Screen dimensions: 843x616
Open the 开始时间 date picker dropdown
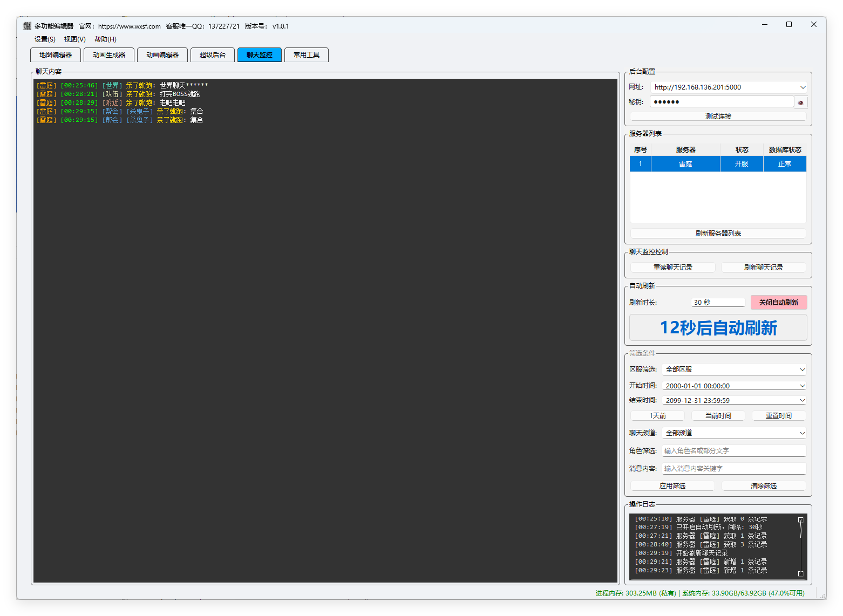coord(802,386)
